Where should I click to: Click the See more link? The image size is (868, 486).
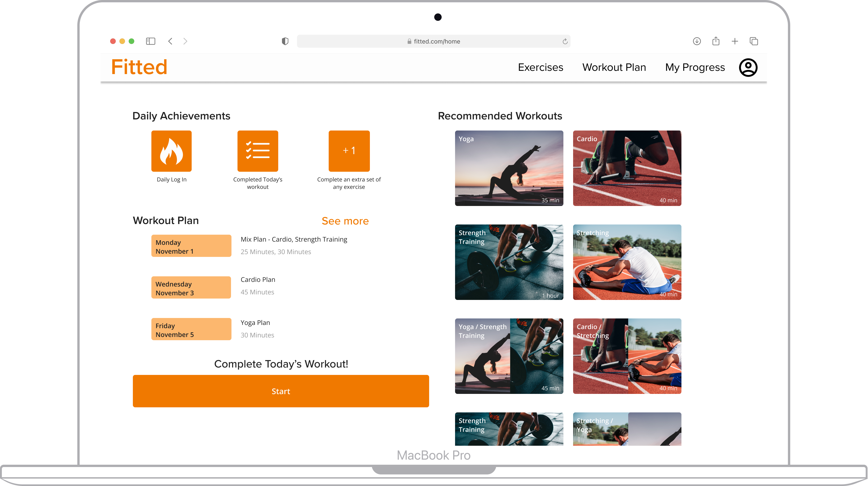(x=345, y=221)
